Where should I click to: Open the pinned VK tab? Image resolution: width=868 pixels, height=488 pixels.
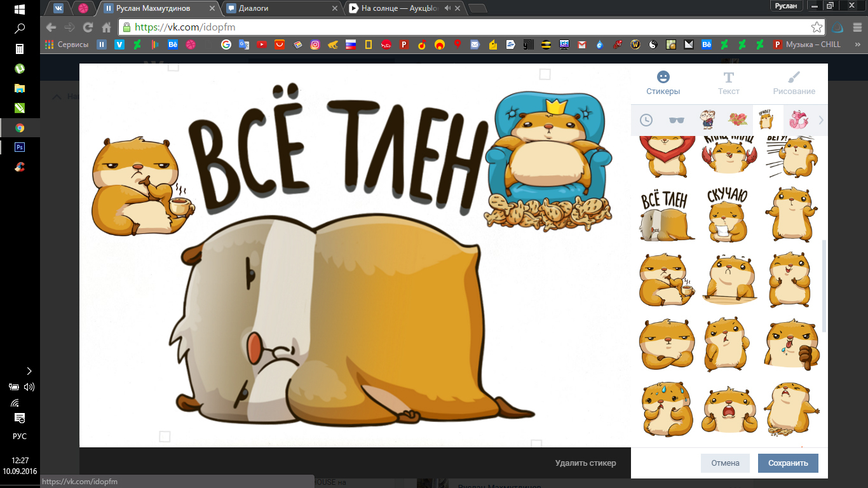pos(59,8)
